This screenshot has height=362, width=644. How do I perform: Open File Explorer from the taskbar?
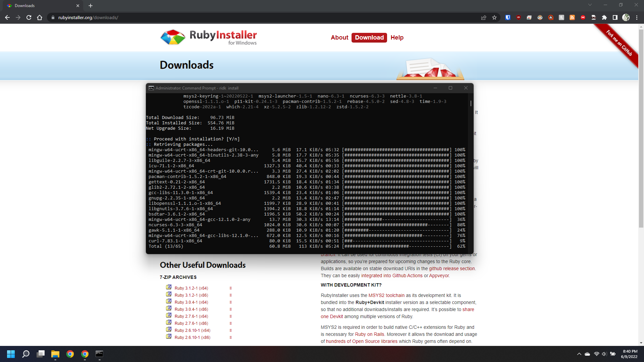pyautogui.click(x=55, y=354)
